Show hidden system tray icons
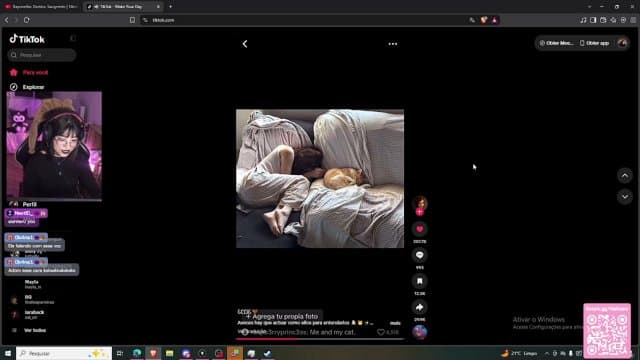This screenshot has width=640, height=360. pyautogui.click(x=547, y=353)
